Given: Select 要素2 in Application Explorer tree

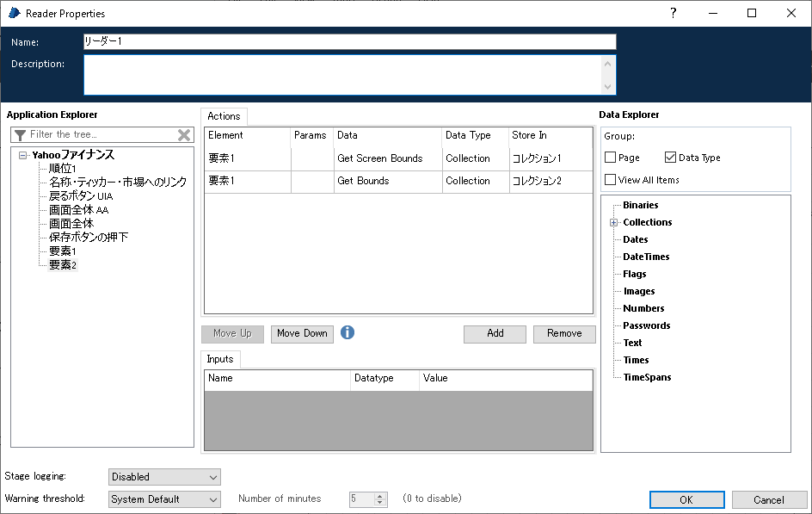Looking at the screenshot, I should 63,265.
